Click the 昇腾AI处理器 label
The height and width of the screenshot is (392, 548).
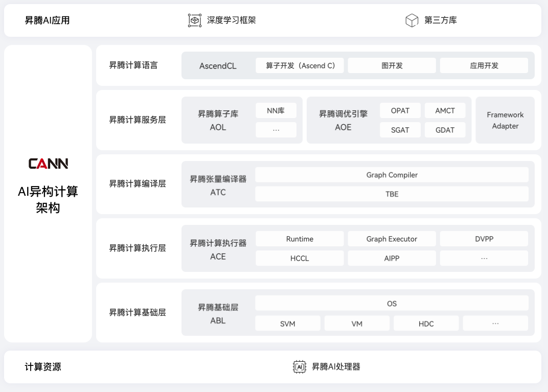(x=336, y=367)
